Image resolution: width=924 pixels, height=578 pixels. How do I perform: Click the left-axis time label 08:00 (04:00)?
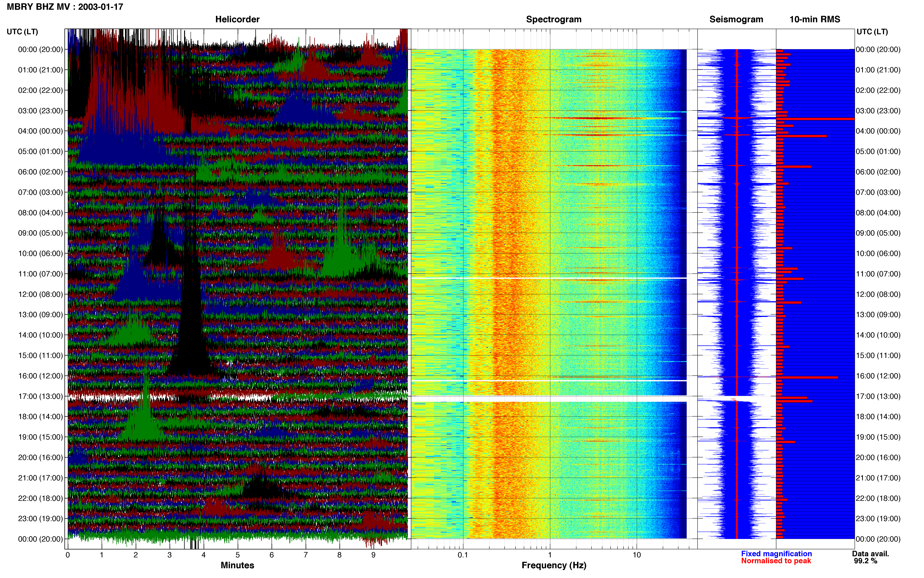tap(41, 212)
